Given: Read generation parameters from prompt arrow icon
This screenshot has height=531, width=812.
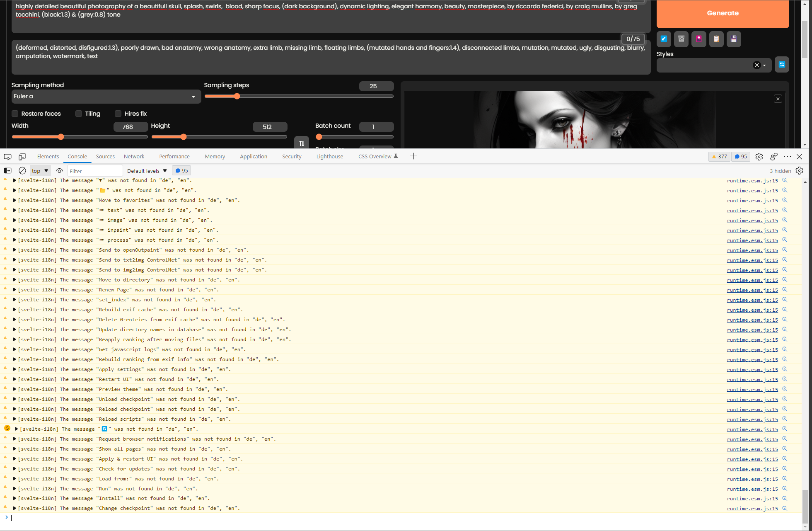Looking at the screenshot, I should pos(664,39).
